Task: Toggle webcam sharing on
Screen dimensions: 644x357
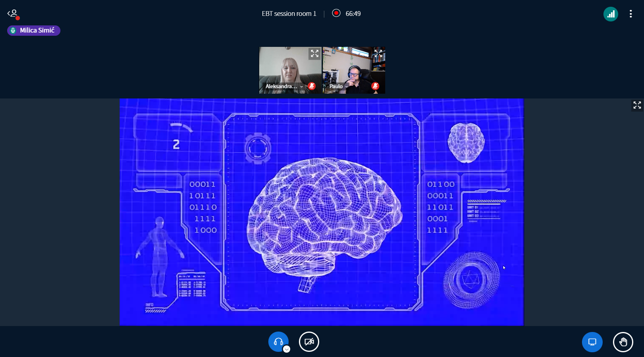Action: pyautogui.click(x=309, y=342)
